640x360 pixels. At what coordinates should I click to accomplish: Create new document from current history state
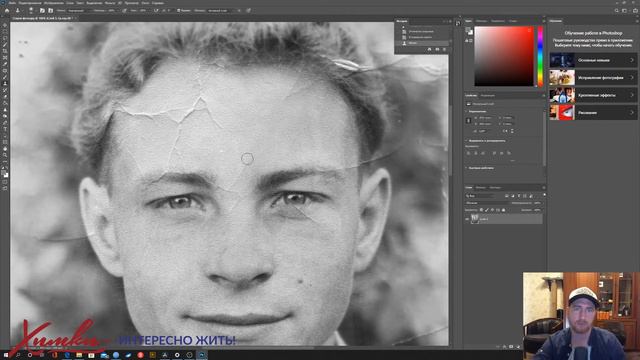click(429, 49)
